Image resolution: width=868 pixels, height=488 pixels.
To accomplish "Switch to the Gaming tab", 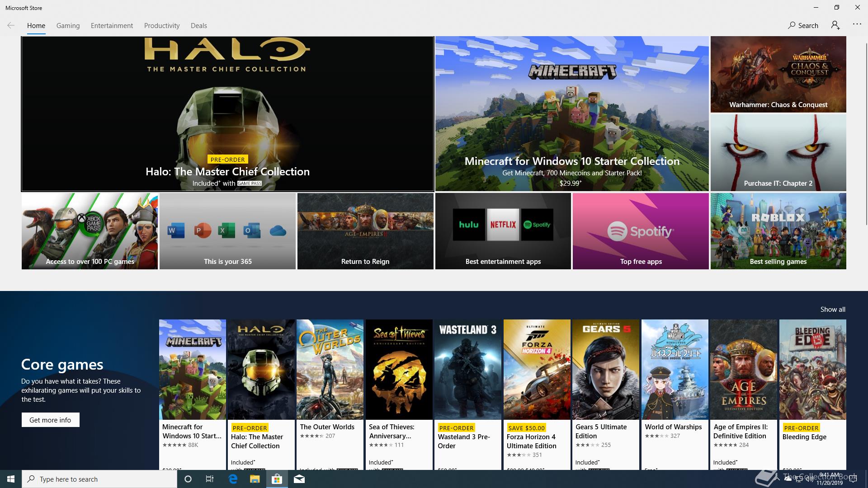I will [x=68, y=26].
